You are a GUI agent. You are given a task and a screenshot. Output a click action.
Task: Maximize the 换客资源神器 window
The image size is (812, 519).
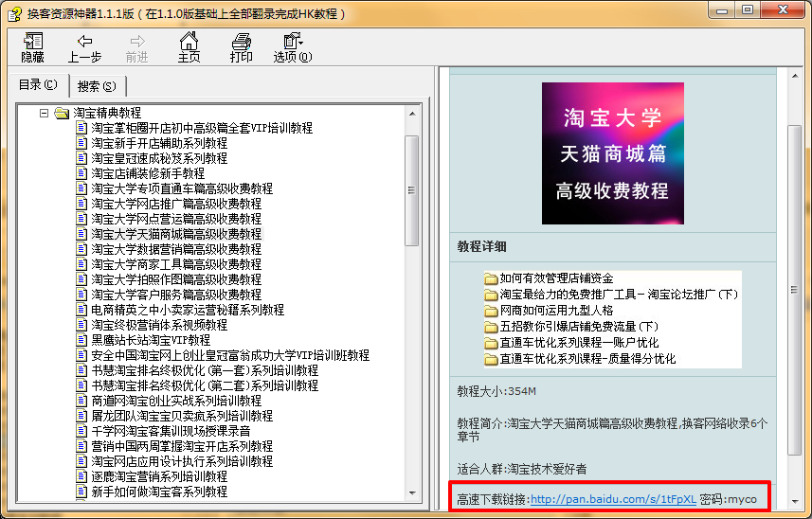click(748, 10)
